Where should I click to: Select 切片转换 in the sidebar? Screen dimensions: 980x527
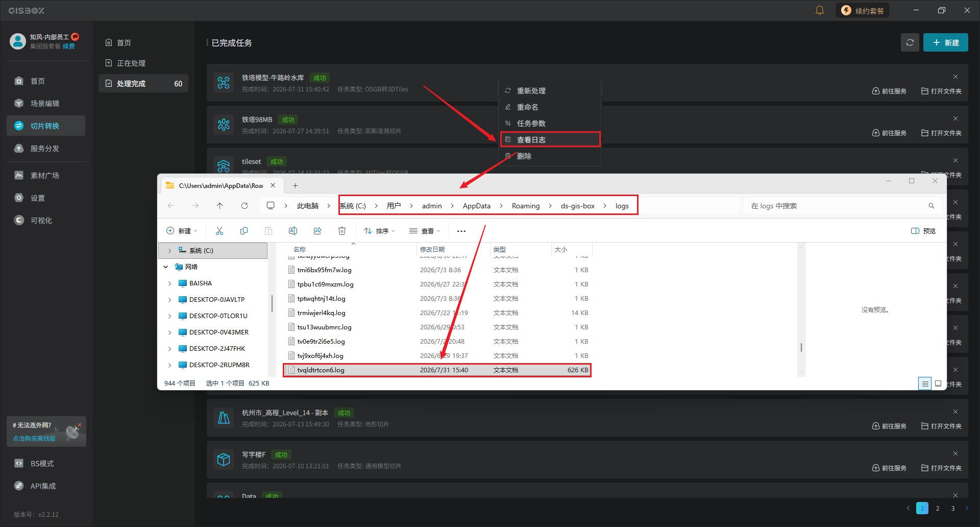[46, 126]
